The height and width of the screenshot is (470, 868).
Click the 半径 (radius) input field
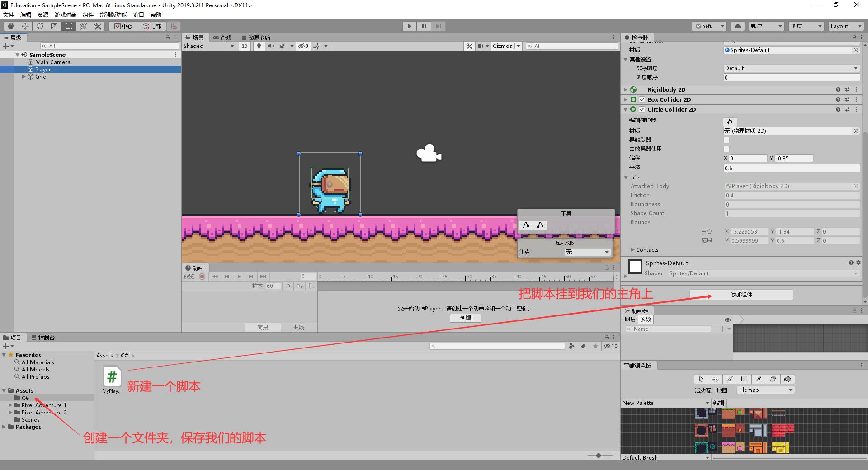792,169
